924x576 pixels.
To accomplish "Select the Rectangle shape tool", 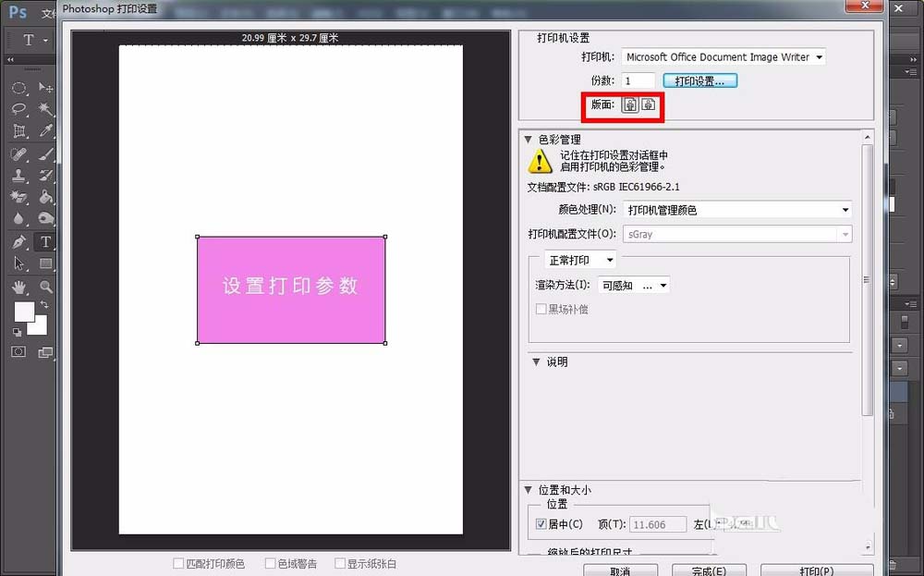I will click(45, 263).
